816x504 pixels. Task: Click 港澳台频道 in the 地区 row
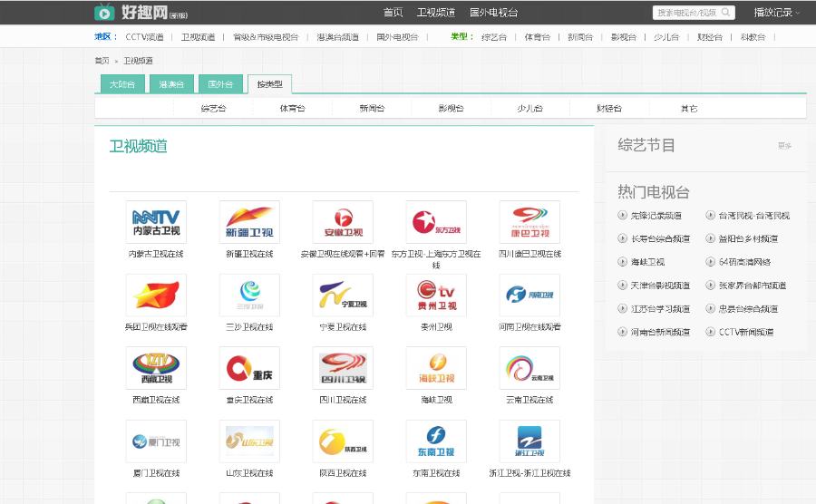[338, 37]
